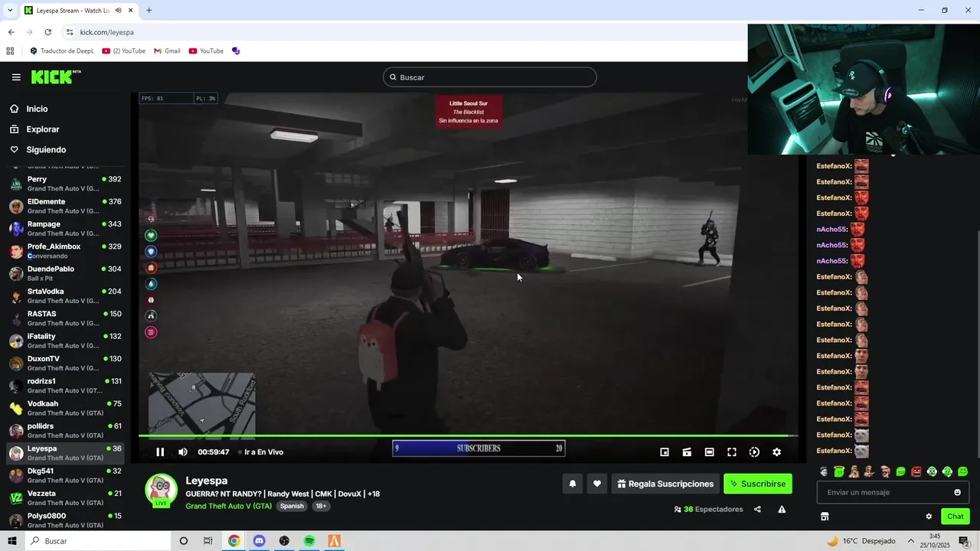Viewport: 980px width, 551px height.
Task: Open RASTAS channel in the sidebar
Action: tap(66, 318)
